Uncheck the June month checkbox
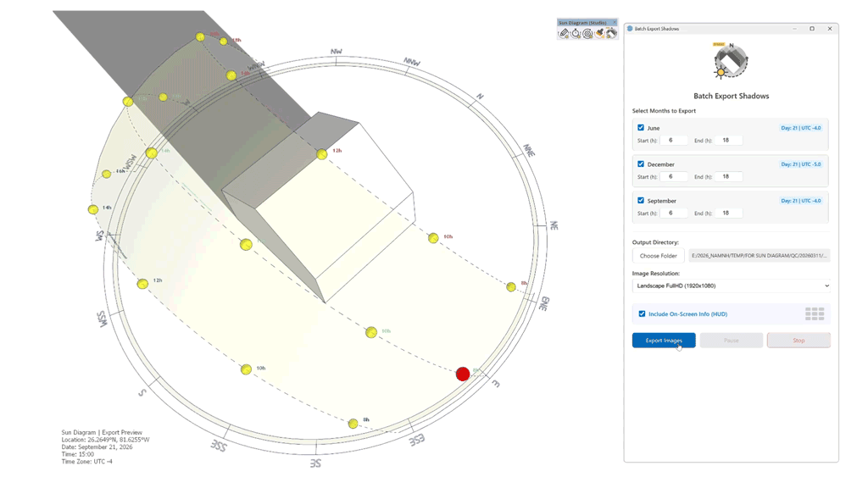The height and width of the screenshot is (488, 868). click(x=641, y=127)
